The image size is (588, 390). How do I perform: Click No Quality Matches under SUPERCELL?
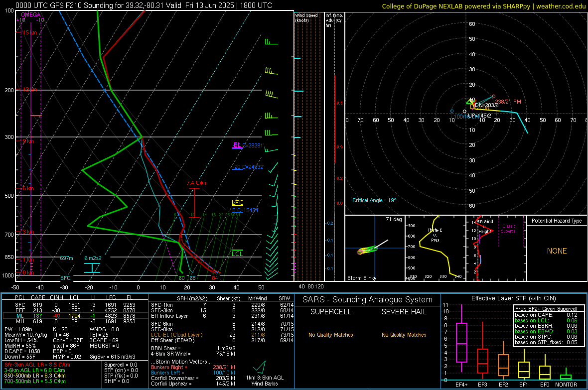tap(331, 335)
